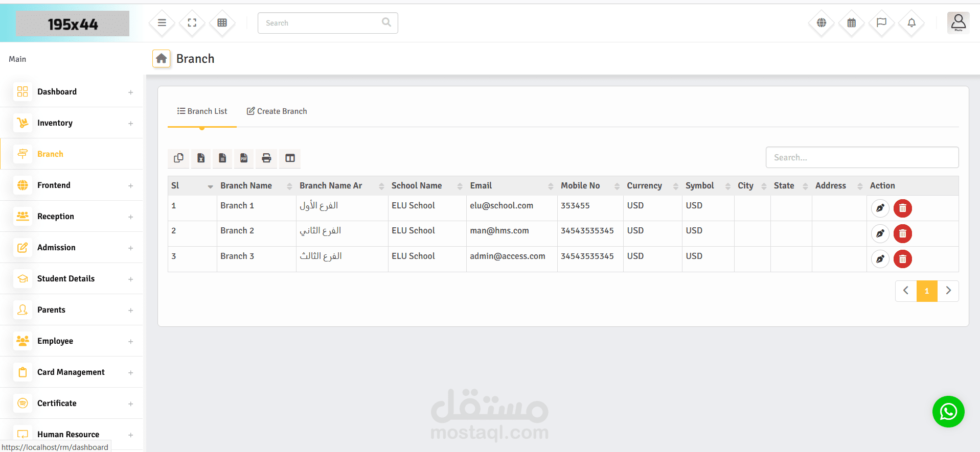Go to next page of results

(948, 291)
